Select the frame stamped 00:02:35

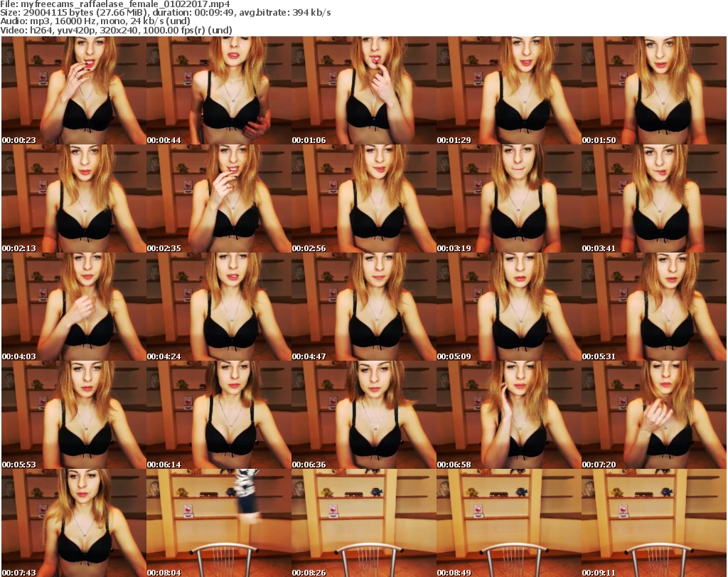[x=219, y=198]
